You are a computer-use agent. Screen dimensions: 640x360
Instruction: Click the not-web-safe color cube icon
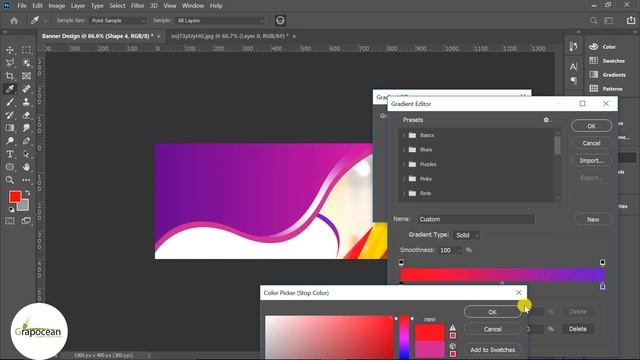tap(453, 346)
